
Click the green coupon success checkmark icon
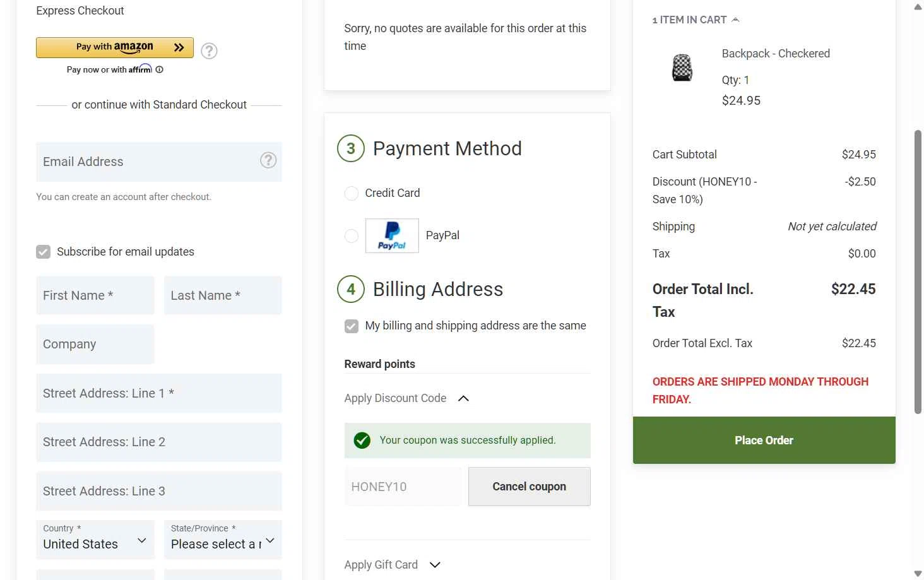362,441
